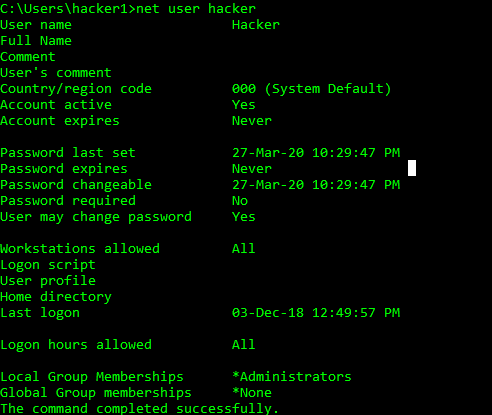Click the '*None' global group value

(x=252, y=393)
